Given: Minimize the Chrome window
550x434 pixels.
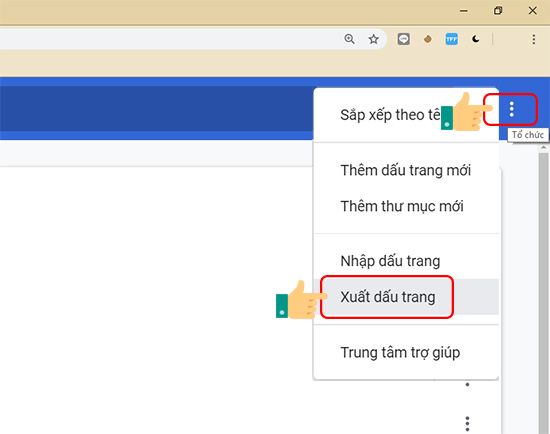Looking at the screenshot, I should (x=464, y=11).
